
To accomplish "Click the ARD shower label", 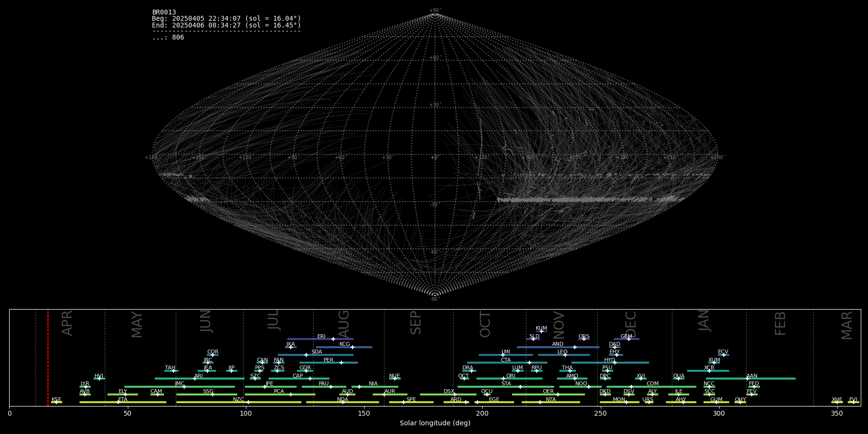I will click(456, 400).
